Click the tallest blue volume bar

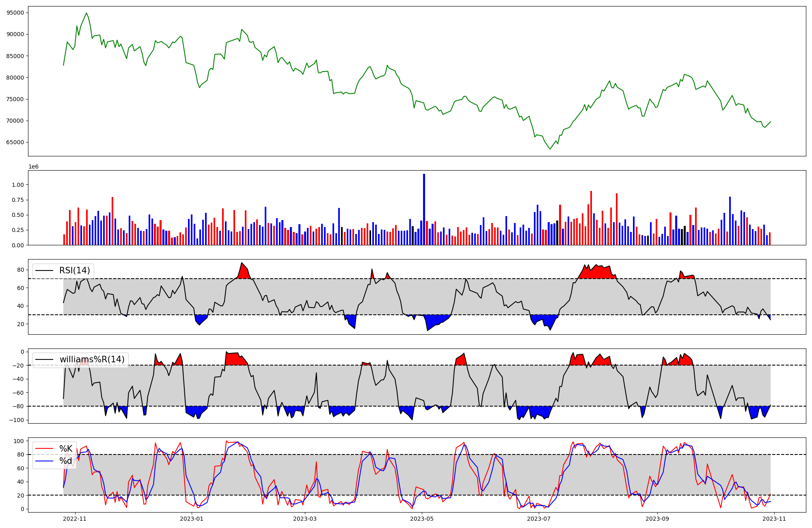(x=424, y=209)
